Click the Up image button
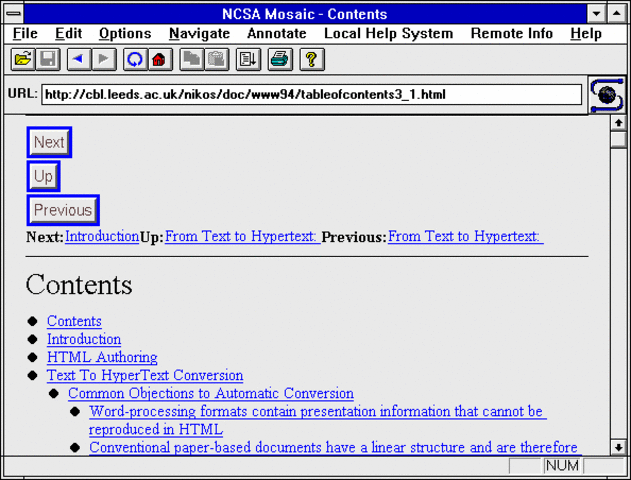The width and height of the screenshot is (631, 480). 43,176
